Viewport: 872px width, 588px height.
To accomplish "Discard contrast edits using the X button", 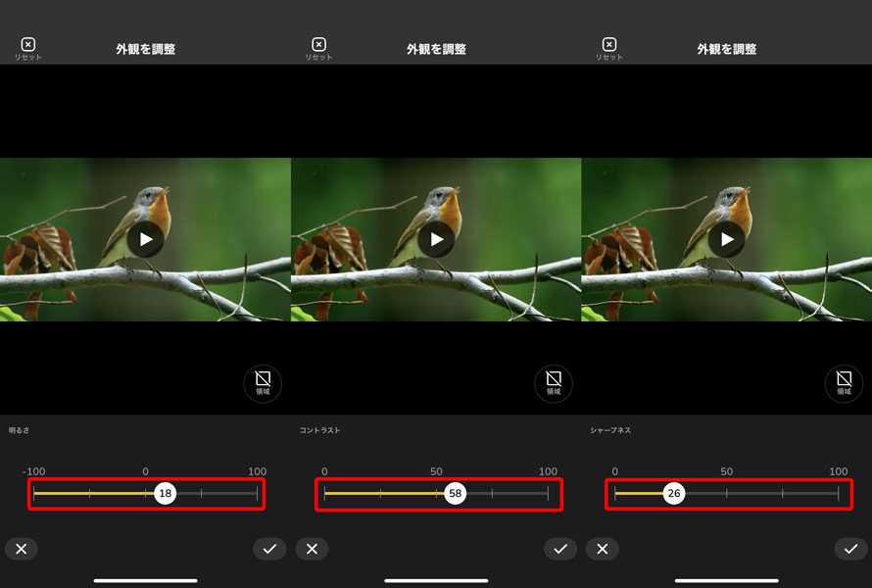I will point(312,549).
